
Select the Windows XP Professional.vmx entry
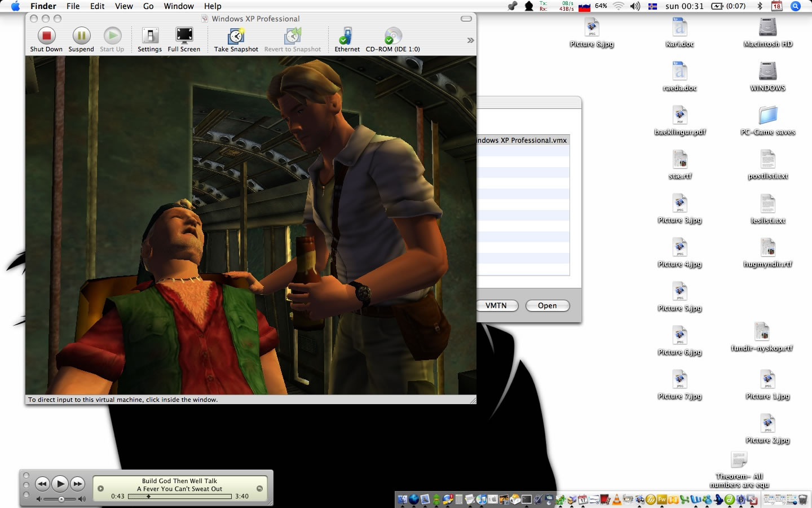tap(523, 140)
